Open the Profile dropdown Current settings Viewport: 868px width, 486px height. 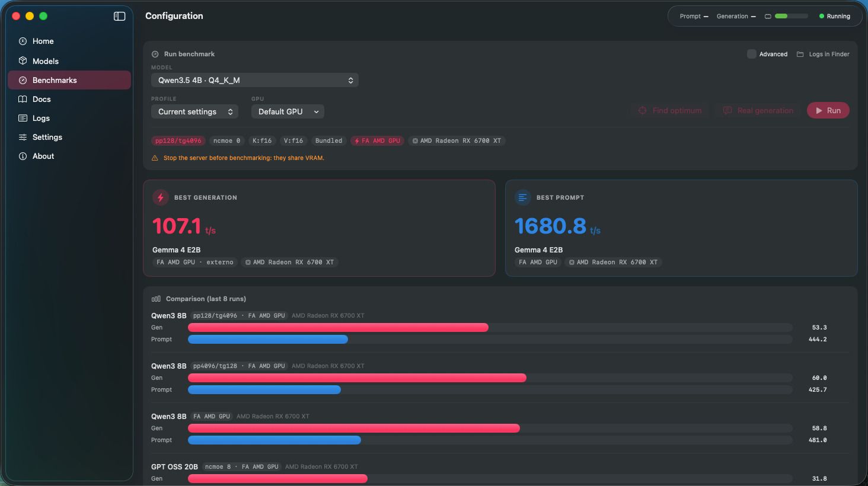click(x=194, y=111)
